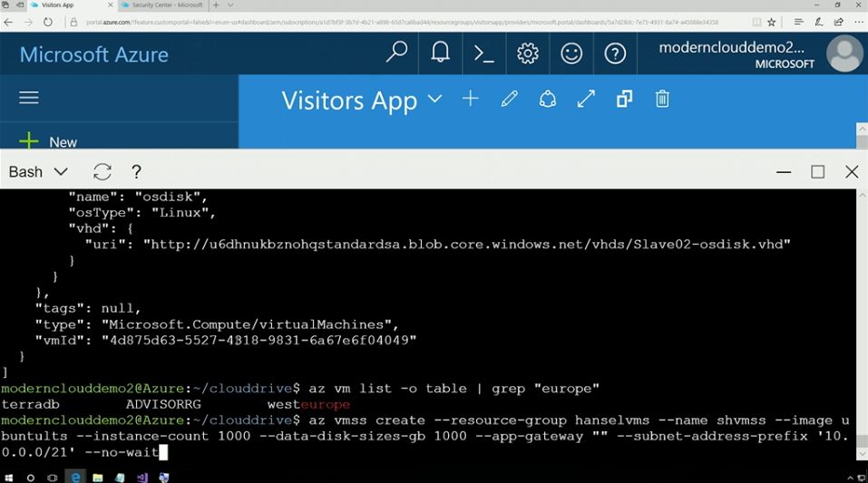Viewport: 868px width, 483px height.
Task: Open Edge more options menu
Action: tap(859, 22)
